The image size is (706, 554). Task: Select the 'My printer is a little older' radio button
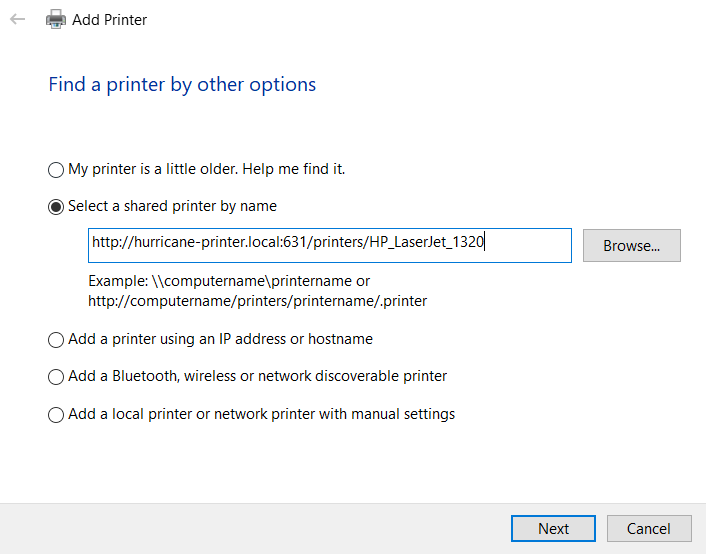(56, 170)
